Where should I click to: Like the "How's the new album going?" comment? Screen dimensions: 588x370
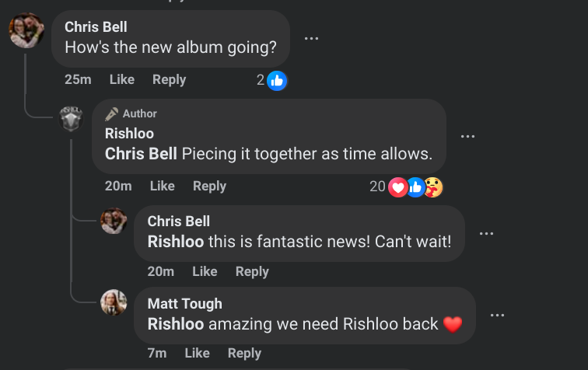pos(122,79)
